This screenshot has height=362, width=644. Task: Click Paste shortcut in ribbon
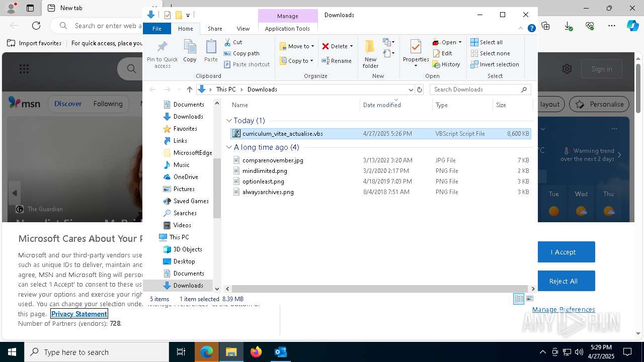tap(247, 64)
